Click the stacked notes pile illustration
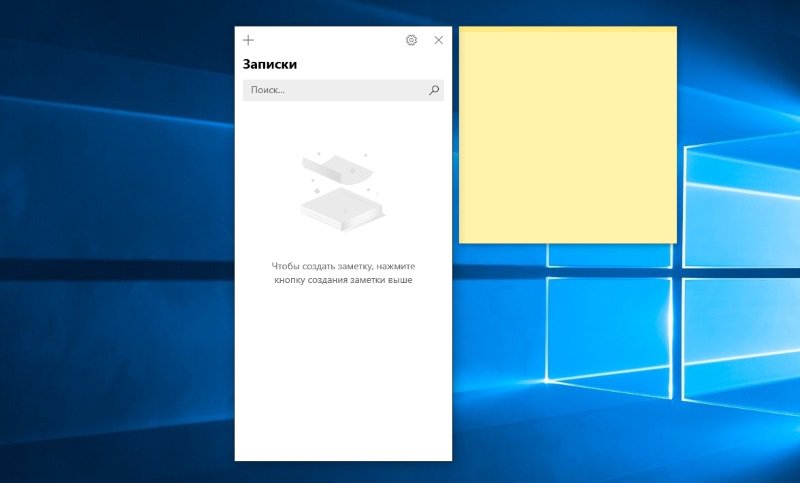 point(338,208)
